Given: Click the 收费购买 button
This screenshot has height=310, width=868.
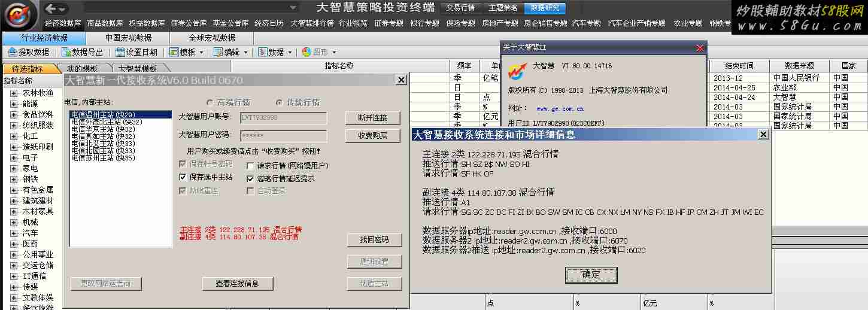Looking at the screenshot, I should click(372, 136).
